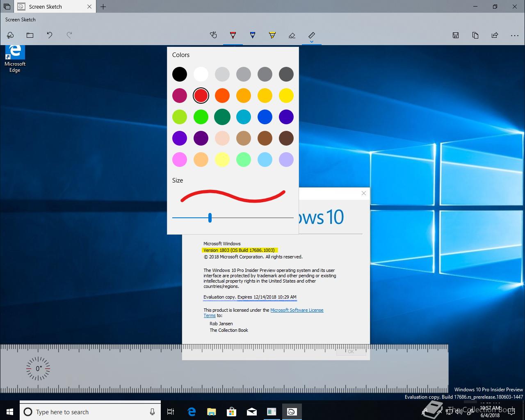Copy the sketch to clipboard
The width and height of the screenshot is (525, 420).
[x=475, y=35]
